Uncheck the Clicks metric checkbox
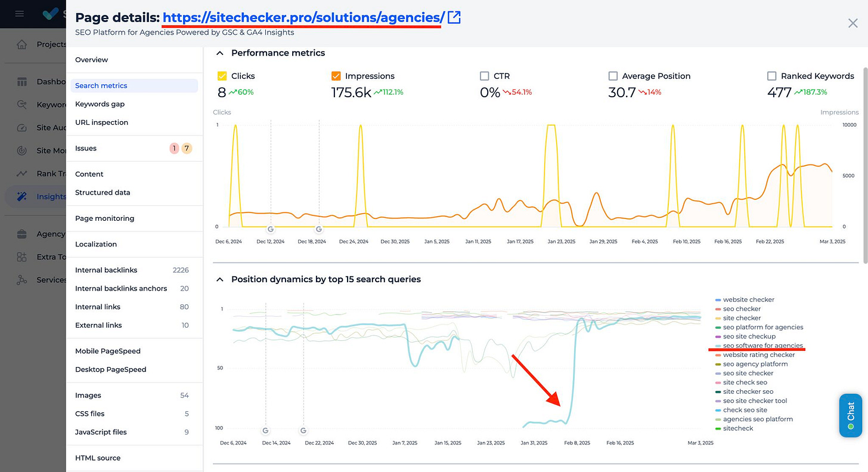868x472 pixels. 222,76
